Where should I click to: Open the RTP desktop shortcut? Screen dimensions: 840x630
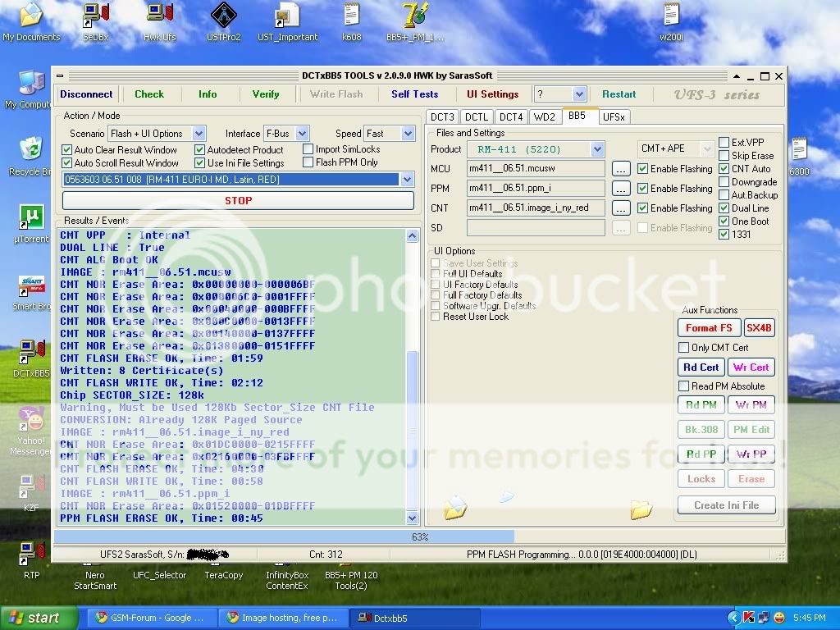[31, 560]
